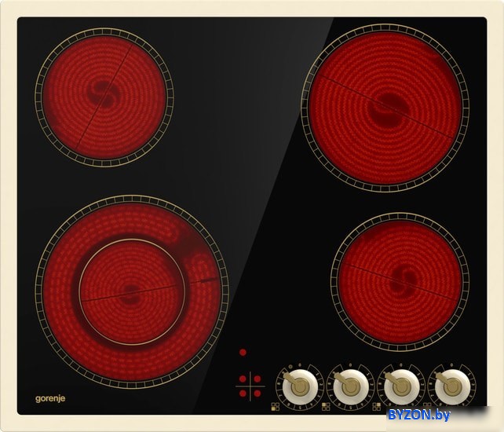The image size is (504, 432).
Task: Turn the front-left zone control knob
Action: pos(300,387)
